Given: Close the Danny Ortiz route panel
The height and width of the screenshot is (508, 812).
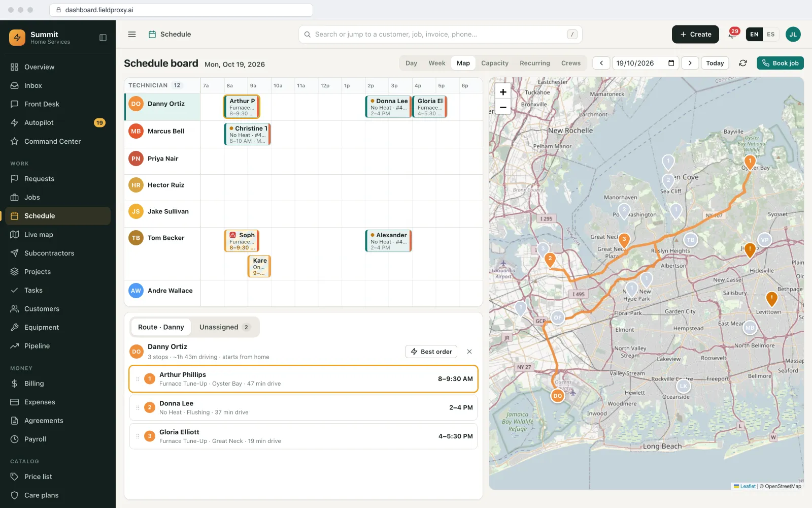Looking at the screenshot, I should 469,352.
